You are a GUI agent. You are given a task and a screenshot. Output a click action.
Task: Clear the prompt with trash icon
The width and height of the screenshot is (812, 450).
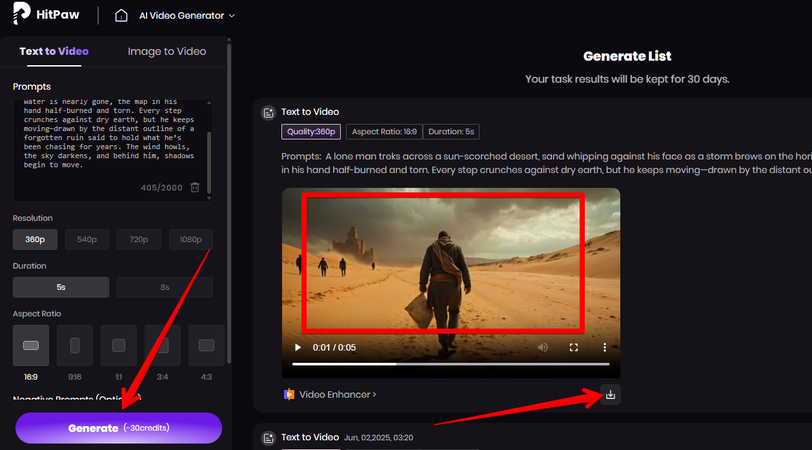[195, 187]
